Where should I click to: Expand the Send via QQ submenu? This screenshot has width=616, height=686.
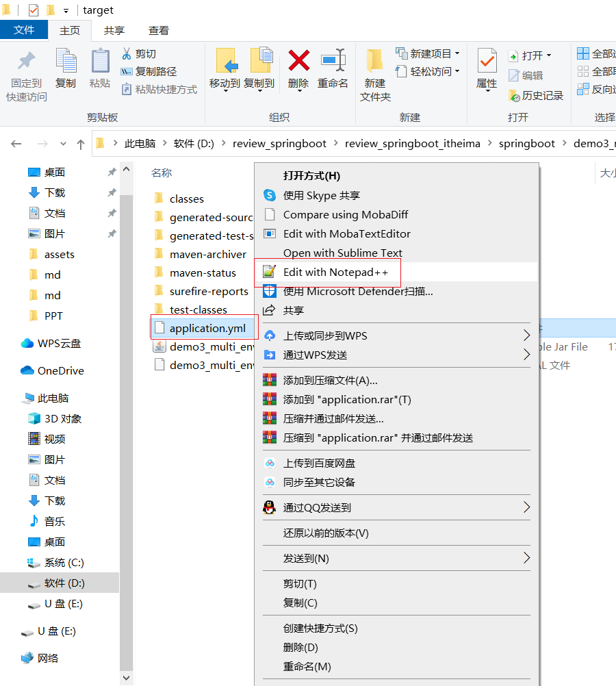click(526, 507)
